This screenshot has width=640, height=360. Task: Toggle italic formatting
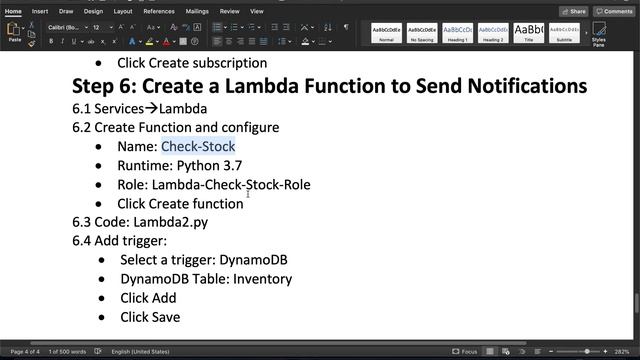(x=62, y=42)
